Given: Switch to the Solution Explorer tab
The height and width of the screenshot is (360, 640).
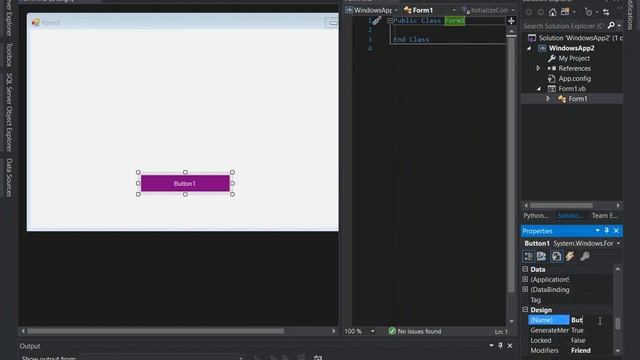Looking at the screenshot, I should (x=570, y=216).
